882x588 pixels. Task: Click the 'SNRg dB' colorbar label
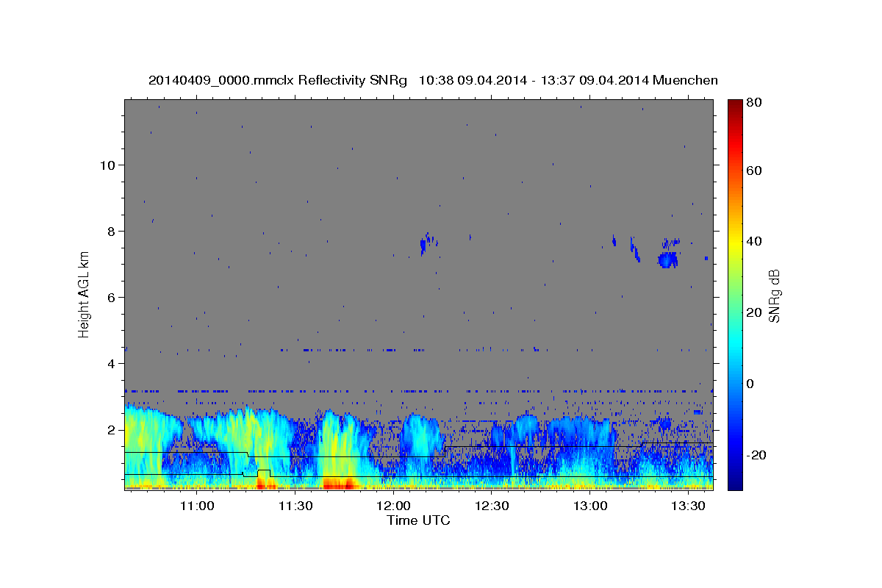(x=774, y=295)
